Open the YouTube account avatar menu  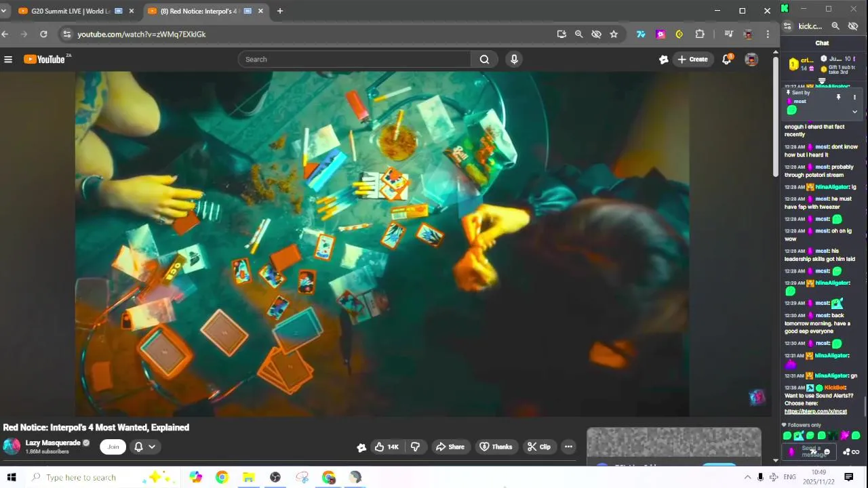point(751,60)
